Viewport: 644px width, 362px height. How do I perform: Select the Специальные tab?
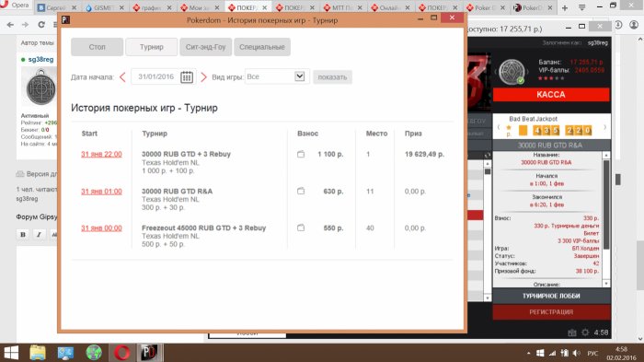[x=262, y=47]
